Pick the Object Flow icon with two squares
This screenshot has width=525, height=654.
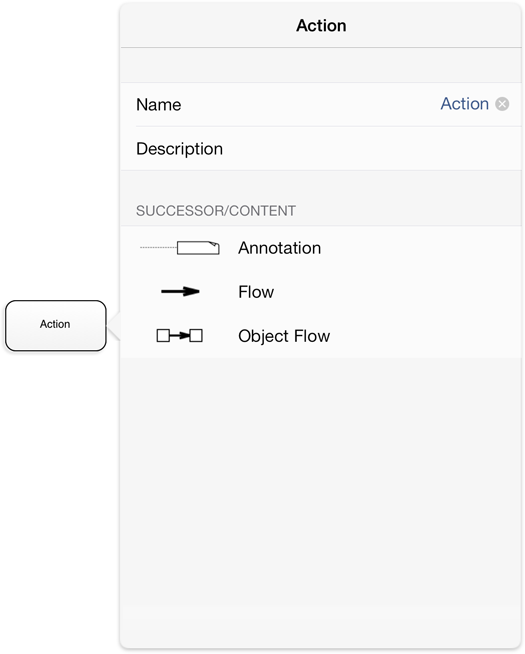pyautogui.click(x=180, y=335)
